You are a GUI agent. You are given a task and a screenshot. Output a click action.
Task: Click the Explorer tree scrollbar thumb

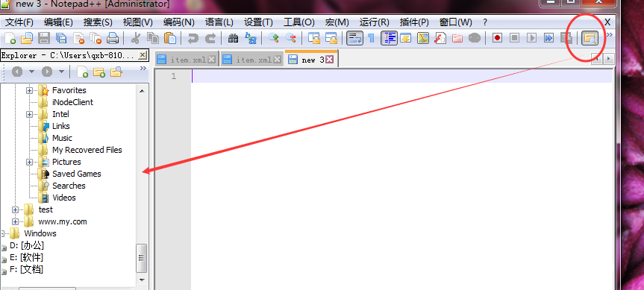pyautogui.click(x=141, y=258)
